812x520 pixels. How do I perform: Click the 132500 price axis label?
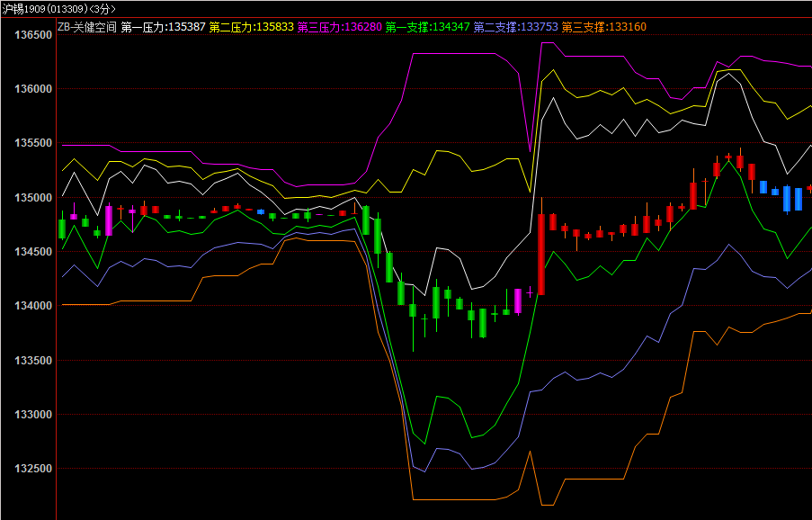(x=33, y=469)
